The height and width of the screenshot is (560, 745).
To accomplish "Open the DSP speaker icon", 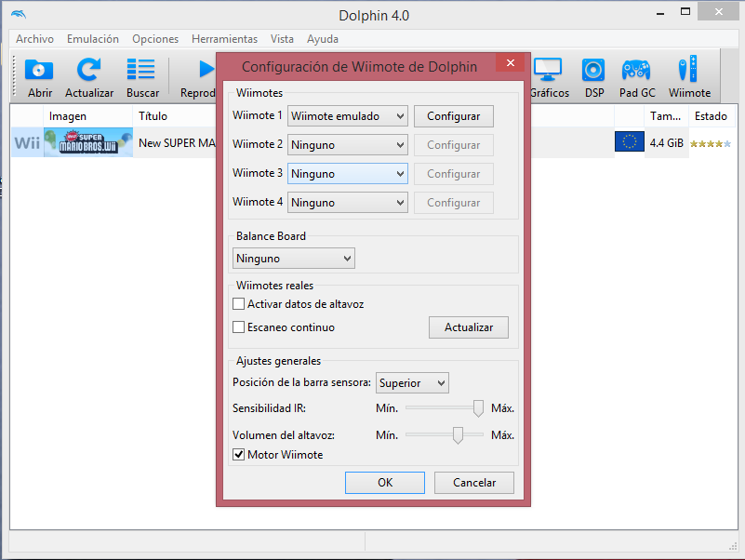I will tap(593, 71).
